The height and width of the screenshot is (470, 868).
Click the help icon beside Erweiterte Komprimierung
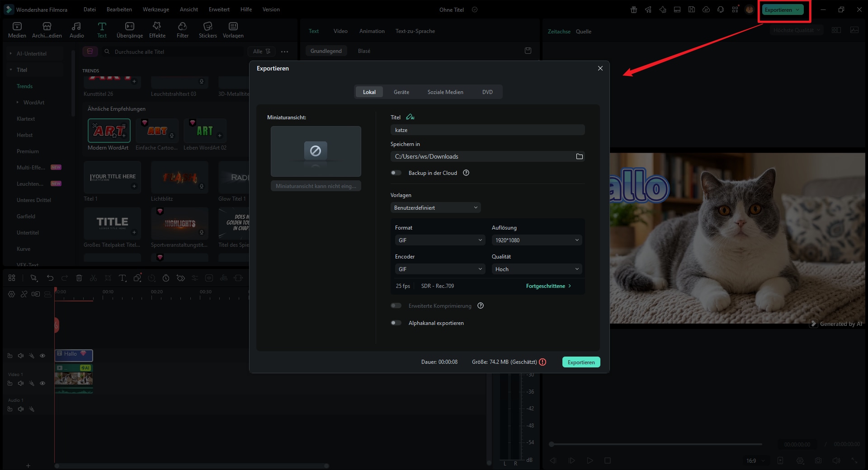[x=481, y=305]
